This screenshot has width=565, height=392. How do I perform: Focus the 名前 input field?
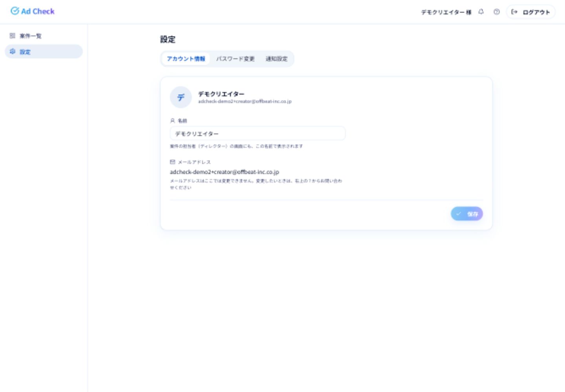click(257, 133)
